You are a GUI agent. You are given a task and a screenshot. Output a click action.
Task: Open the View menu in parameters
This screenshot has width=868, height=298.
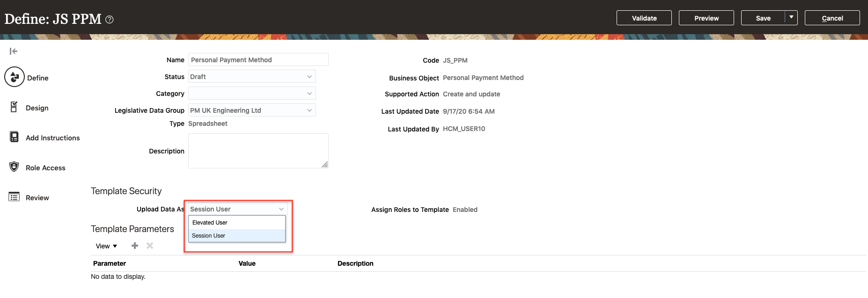click(106, 246)
